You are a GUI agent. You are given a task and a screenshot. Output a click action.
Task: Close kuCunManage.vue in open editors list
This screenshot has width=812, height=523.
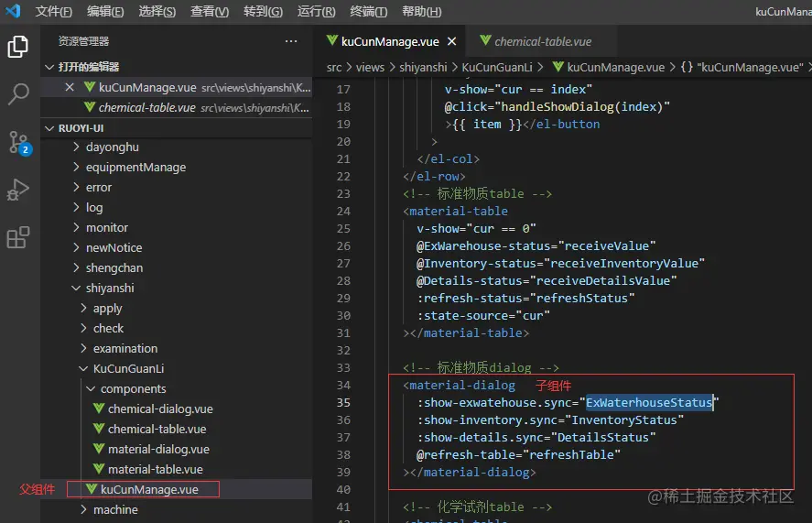[x=70, y=87]
